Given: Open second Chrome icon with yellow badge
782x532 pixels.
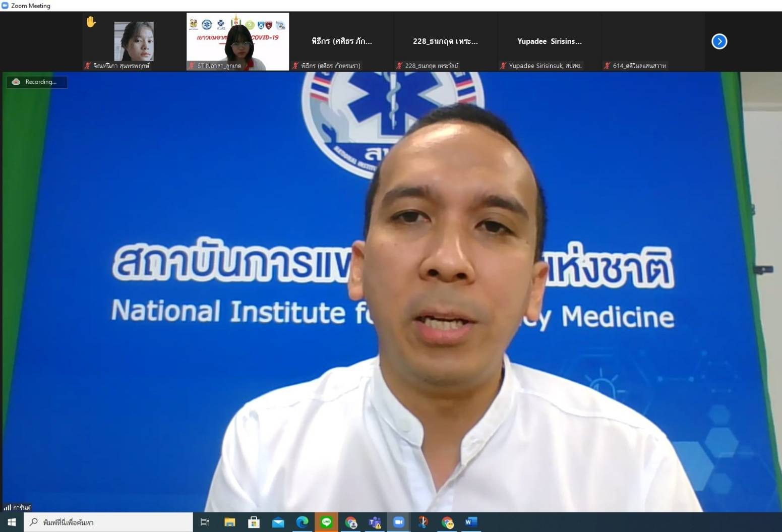Looking at the screenshot, I should [447, 522].
